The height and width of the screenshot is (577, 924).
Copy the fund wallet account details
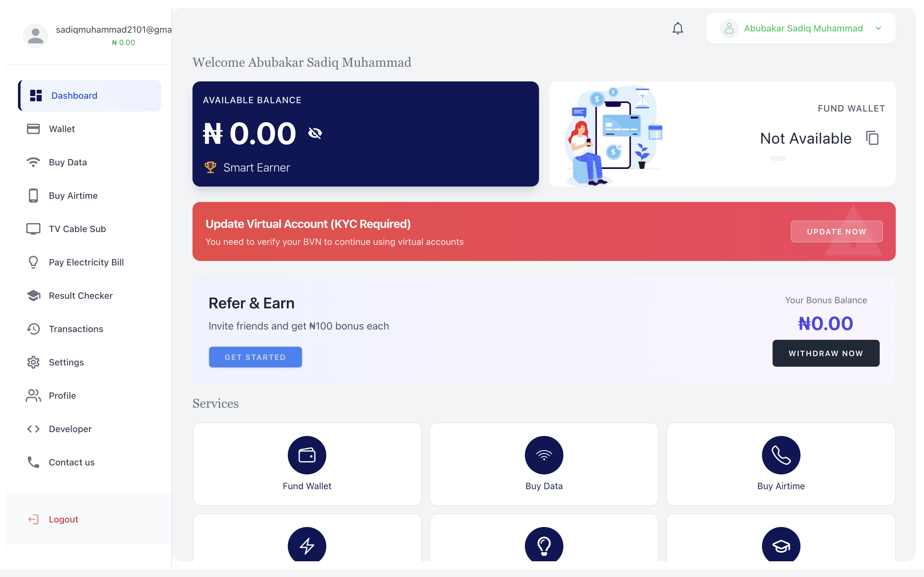(872, 138)
